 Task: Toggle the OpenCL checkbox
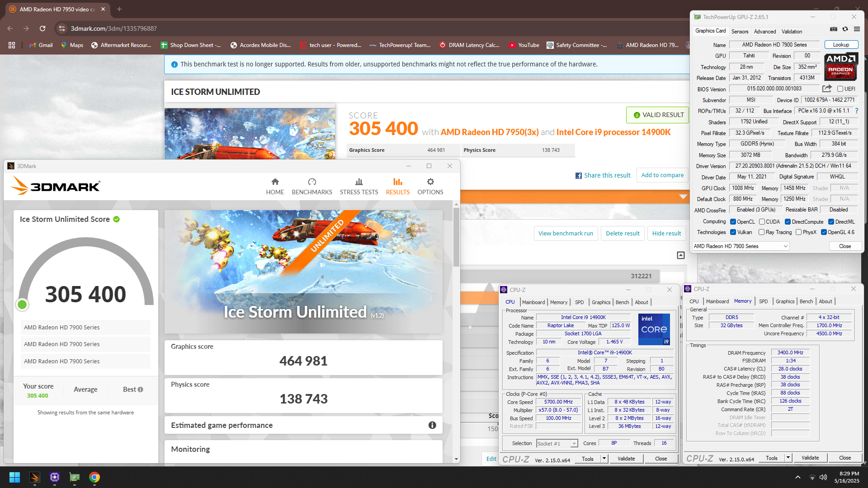(733, 222)
